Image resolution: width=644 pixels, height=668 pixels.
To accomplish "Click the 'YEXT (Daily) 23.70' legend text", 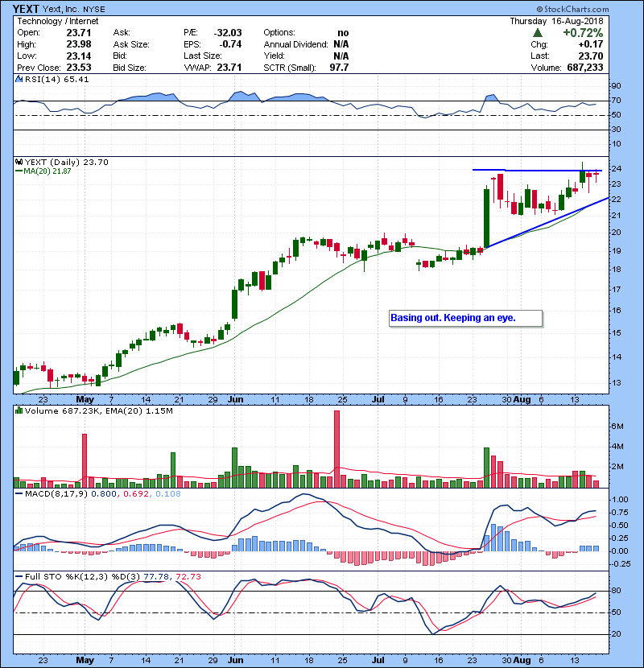I will (x=67, y=162).
